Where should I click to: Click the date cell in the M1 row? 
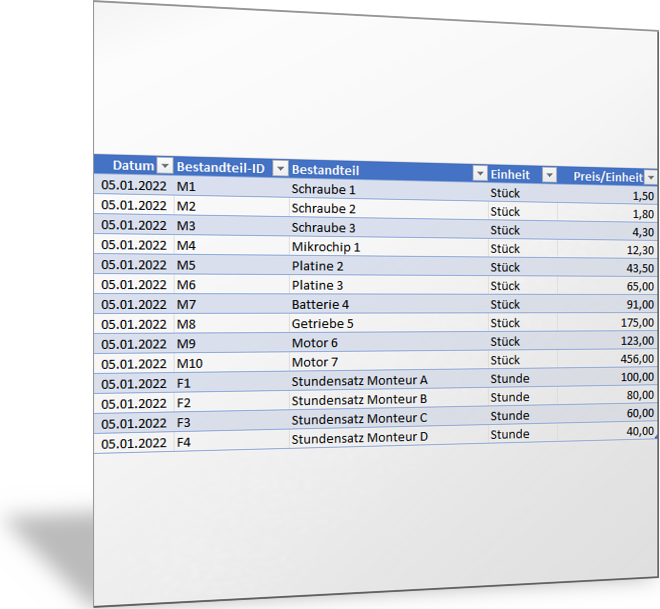click(134, 186)
